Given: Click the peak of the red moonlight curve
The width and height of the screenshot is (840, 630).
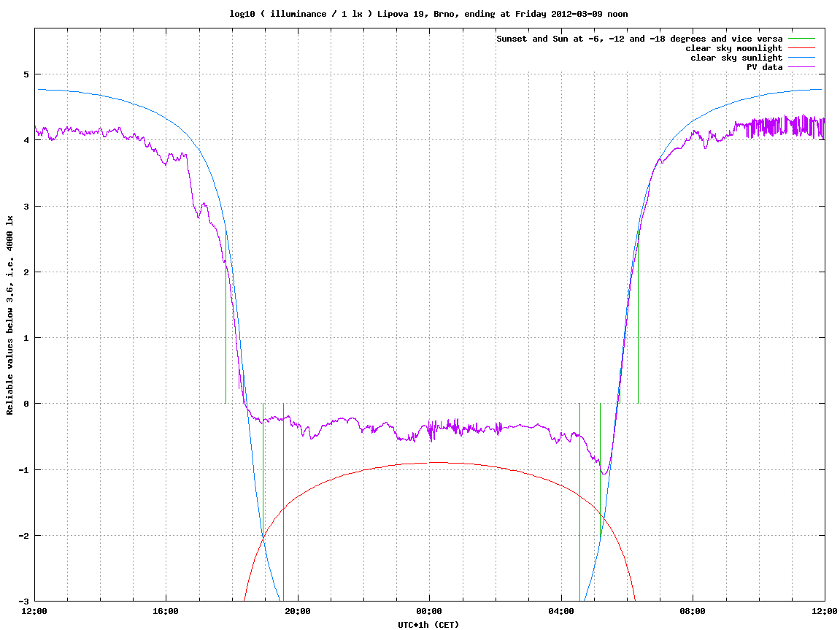Looking at the screenshot, I should 438,462.
